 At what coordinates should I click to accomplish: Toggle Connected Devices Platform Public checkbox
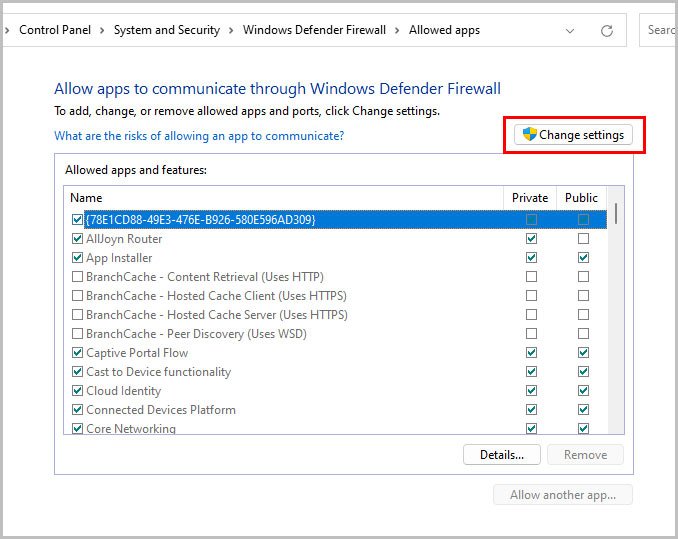pyautogui.click(x=583, y=410)
